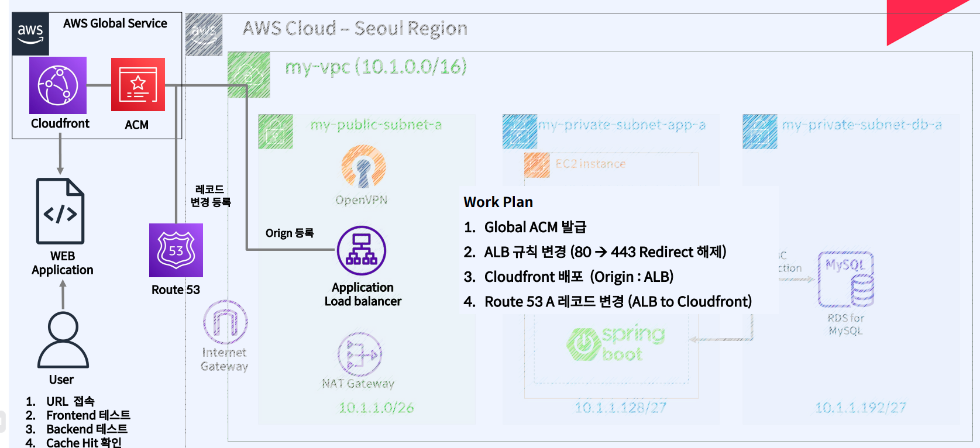Click the '3. Backend 테스트' list item

77,429
